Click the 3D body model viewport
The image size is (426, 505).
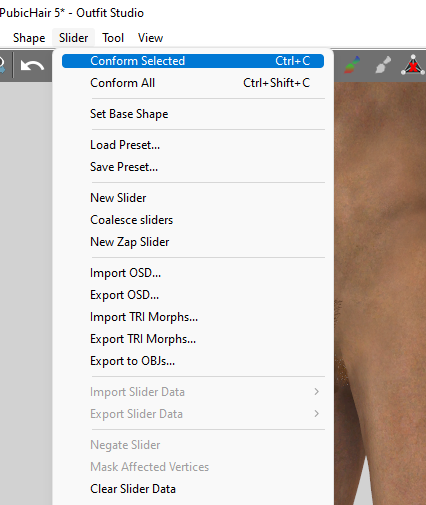tap(380, 293)
